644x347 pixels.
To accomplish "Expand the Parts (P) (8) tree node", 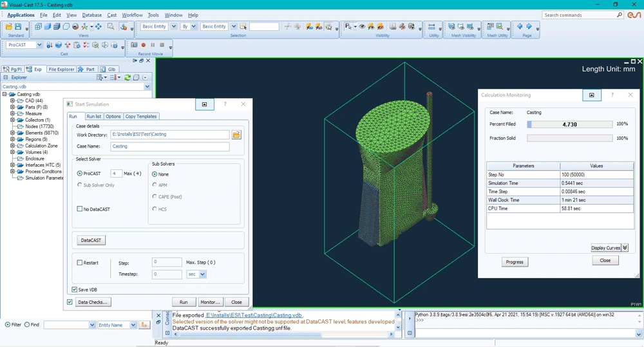I will 12,107.
